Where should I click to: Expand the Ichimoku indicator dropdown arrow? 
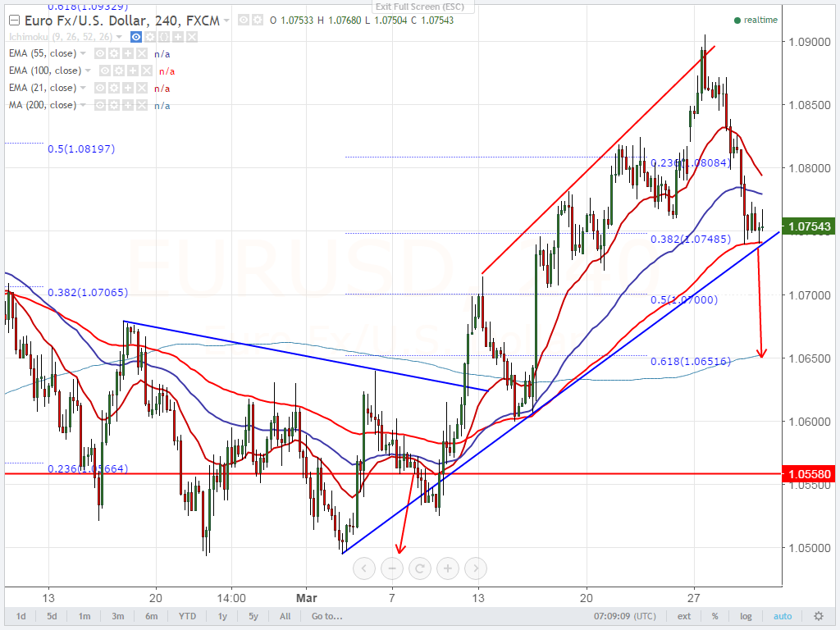pos(119,37)
